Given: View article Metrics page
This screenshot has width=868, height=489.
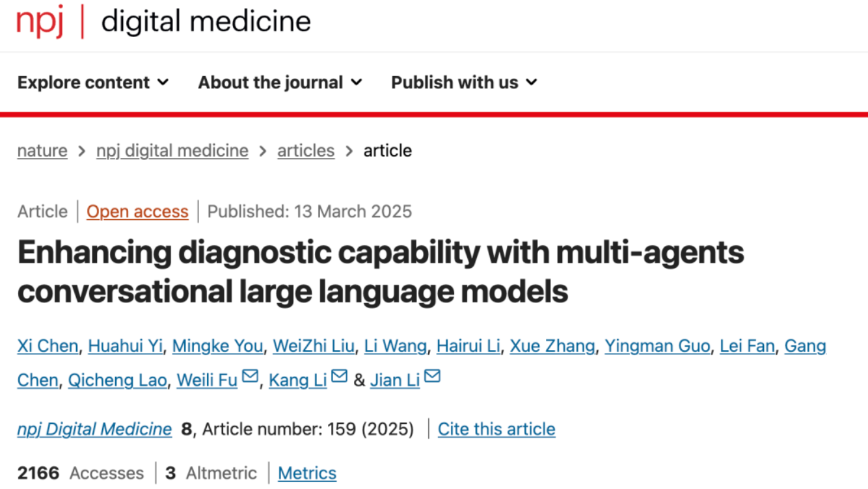Looking at the screenshot, I should [x=307, y=473].
